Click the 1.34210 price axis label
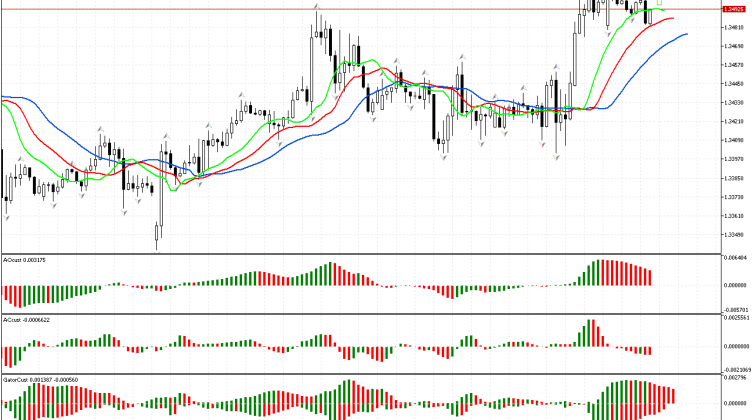 point(733,121)
